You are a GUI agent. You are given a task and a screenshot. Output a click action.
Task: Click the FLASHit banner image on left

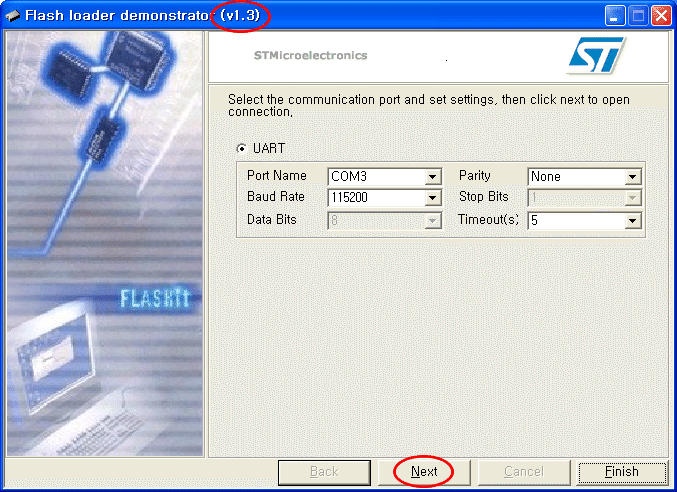[x=105, y=243]
